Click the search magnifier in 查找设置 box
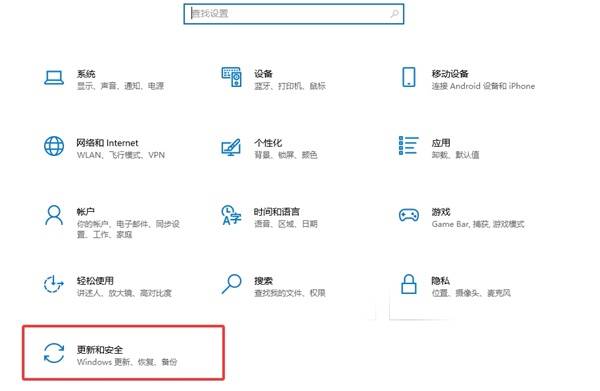 394,14
